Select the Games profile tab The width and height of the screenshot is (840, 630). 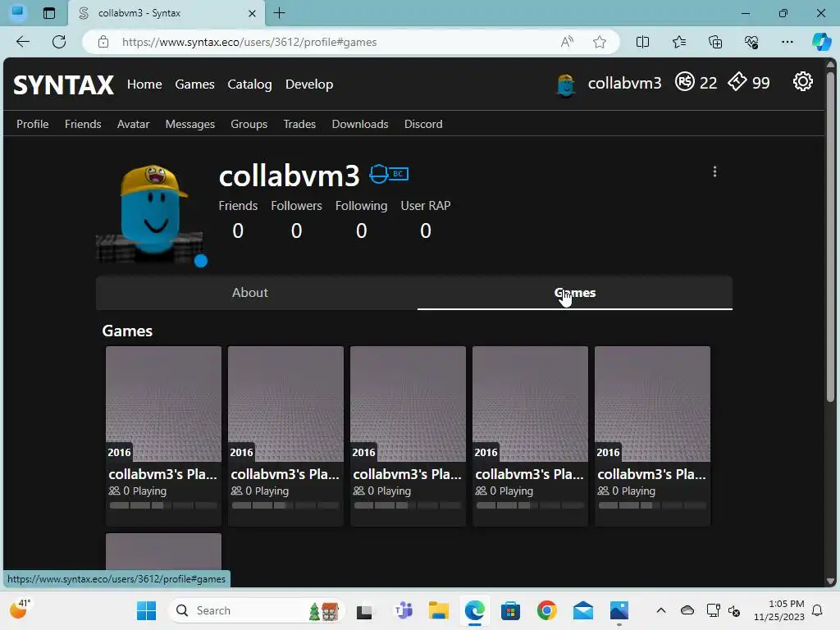(575, 293)
